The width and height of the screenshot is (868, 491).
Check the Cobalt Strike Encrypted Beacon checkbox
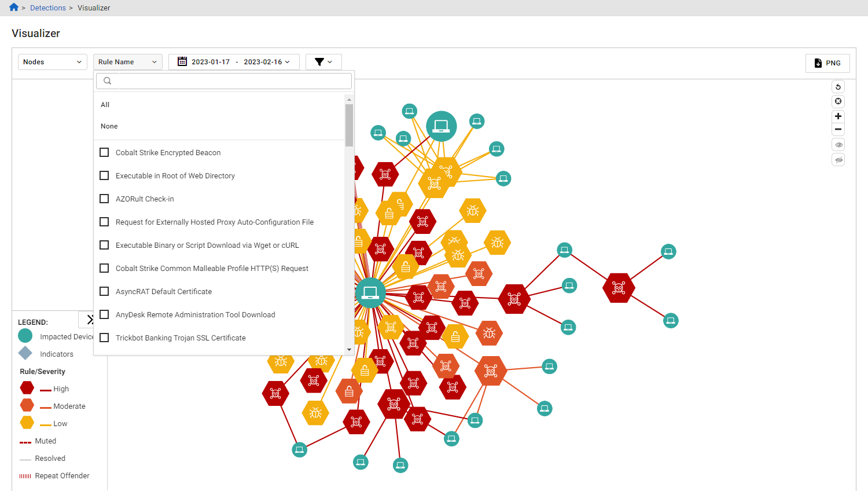point(104,152)
